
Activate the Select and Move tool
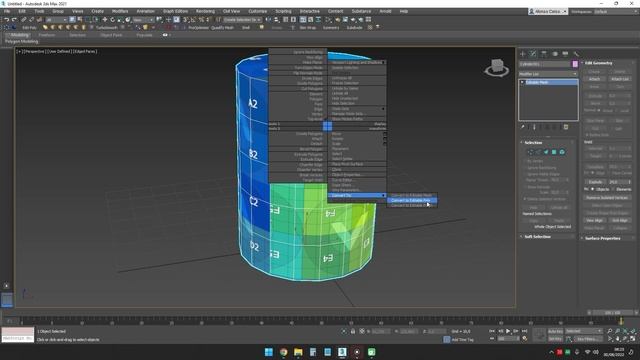[x=105, y=20]
